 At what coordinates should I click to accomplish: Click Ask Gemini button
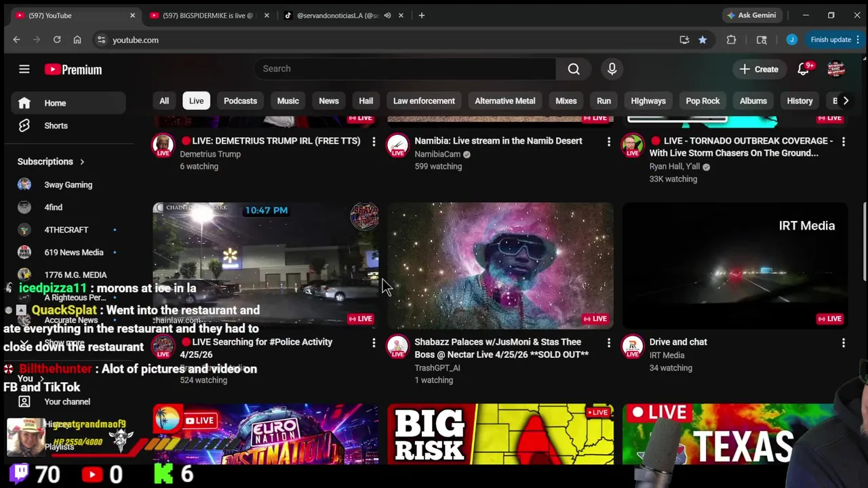click(x=751, y=15)
